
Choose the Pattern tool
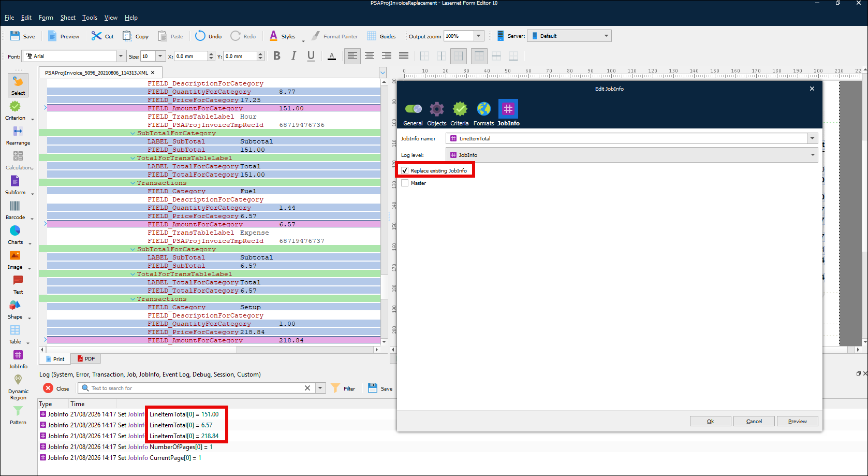pos(18,415)
